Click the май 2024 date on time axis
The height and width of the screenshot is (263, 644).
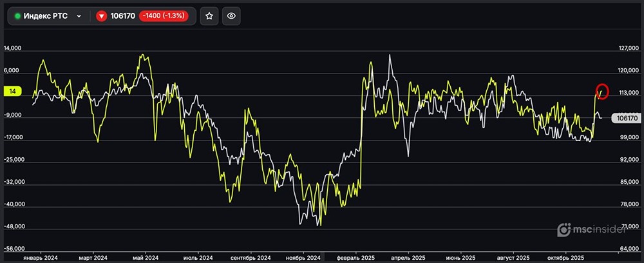146,258
